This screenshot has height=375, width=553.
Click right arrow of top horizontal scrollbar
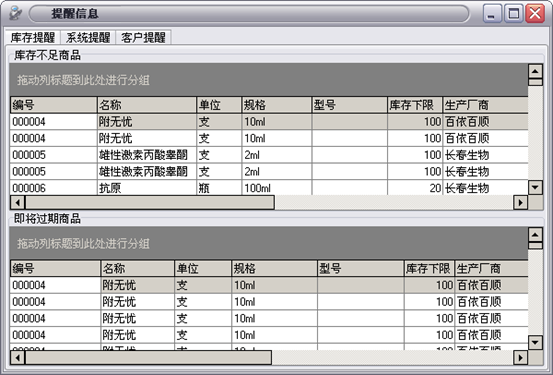click(521, 202)
